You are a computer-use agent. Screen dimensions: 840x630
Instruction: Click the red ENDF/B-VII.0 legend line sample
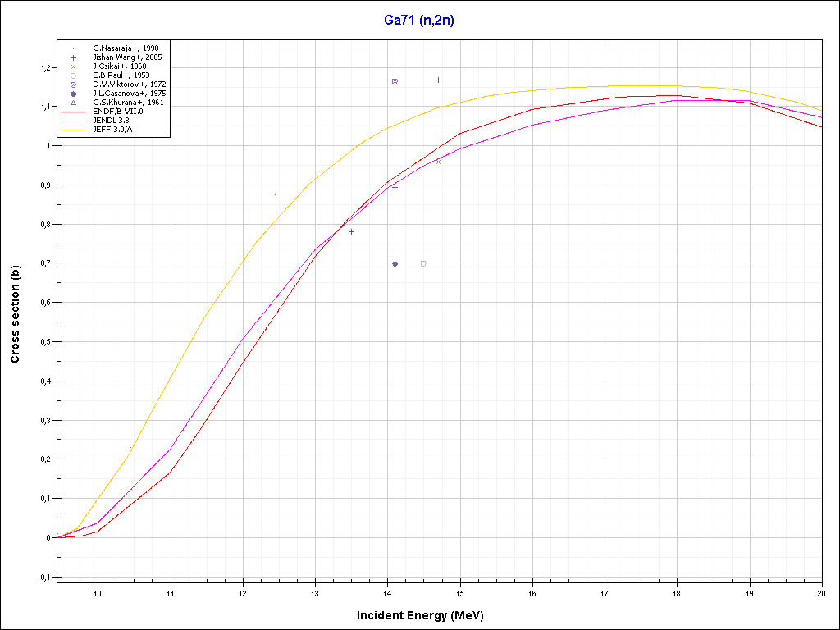[x=73, y=111]
